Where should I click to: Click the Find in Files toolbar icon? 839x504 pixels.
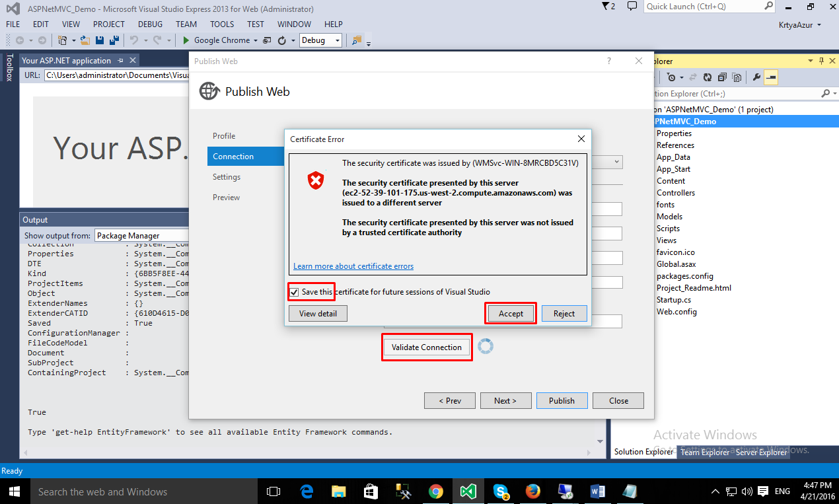pyautogui.click(x=357, y=40)
